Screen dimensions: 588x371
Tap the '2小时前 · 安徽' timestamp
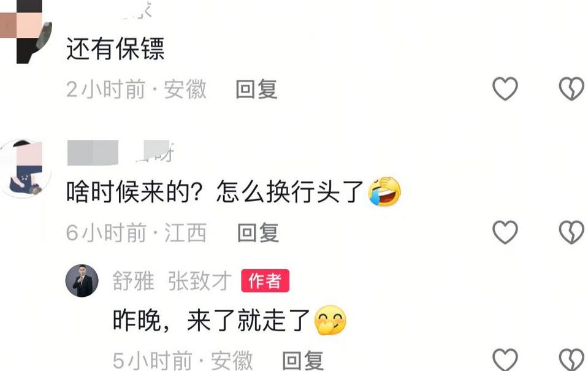[137, 90]
